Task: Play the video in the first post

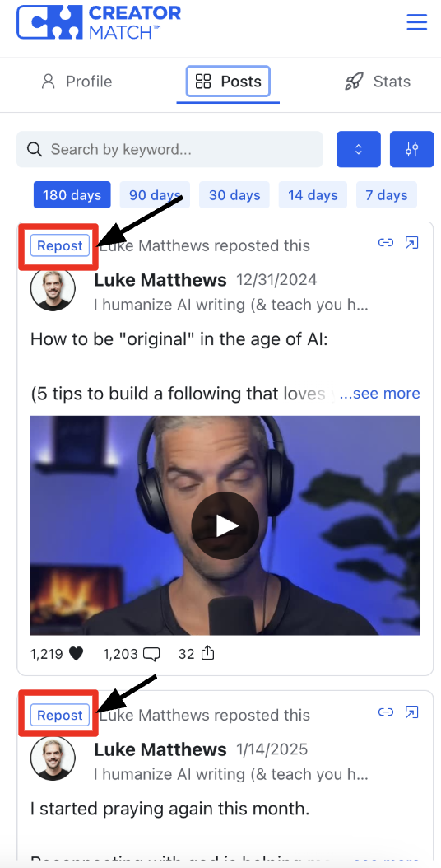Action: (x=225, y=525)
